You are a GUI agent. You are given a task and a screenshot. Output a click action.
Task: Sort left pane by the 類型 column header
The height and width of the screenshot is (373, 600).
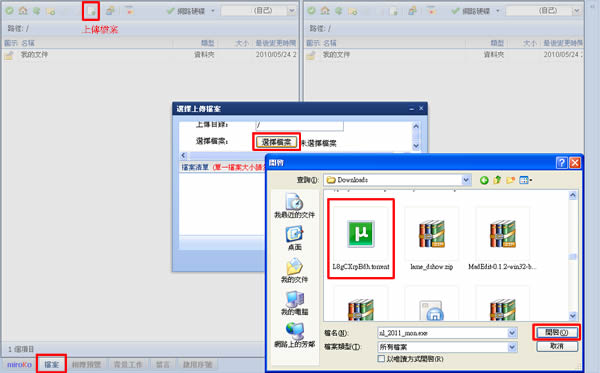[208, 43]
